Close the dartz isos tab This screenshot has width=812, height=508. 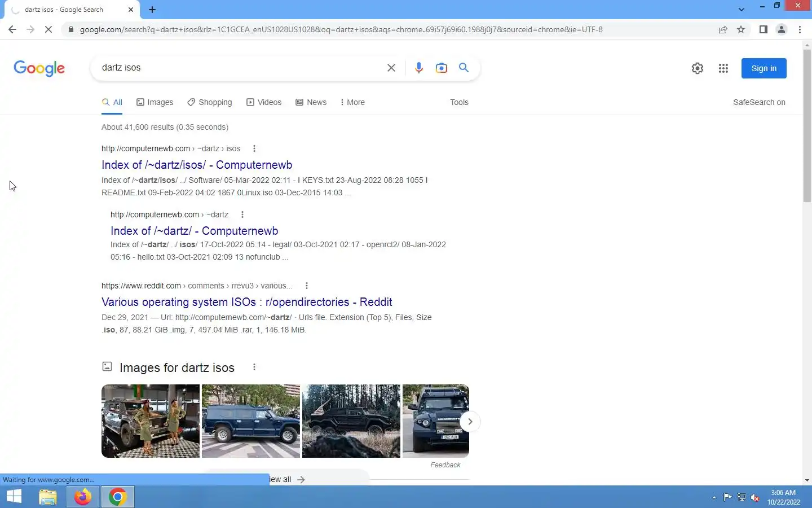[131, 10]
